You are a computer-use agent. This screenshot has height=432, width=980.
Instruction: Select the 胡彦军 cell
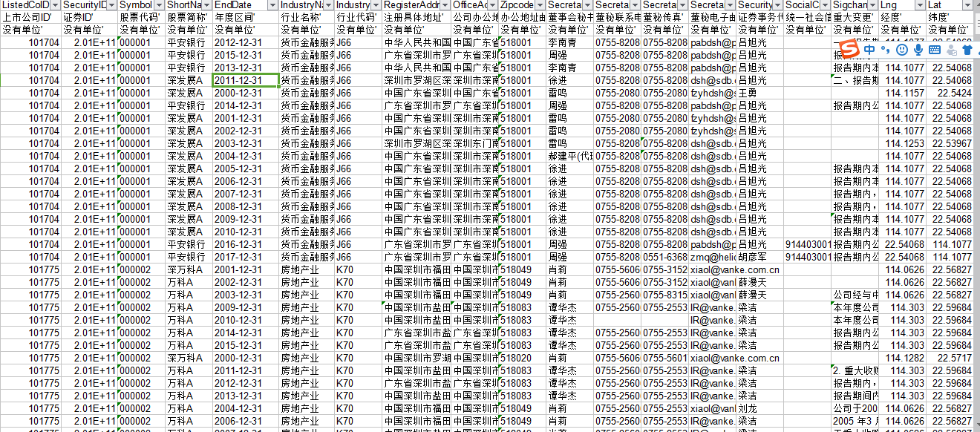click(760, 257)
